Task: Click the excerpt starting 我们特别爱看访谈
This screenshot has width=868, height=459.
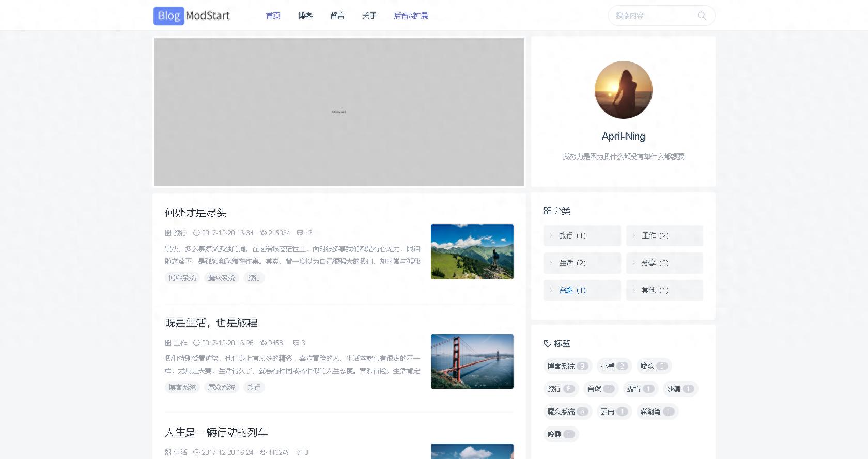Action: [x=292, y=365]
